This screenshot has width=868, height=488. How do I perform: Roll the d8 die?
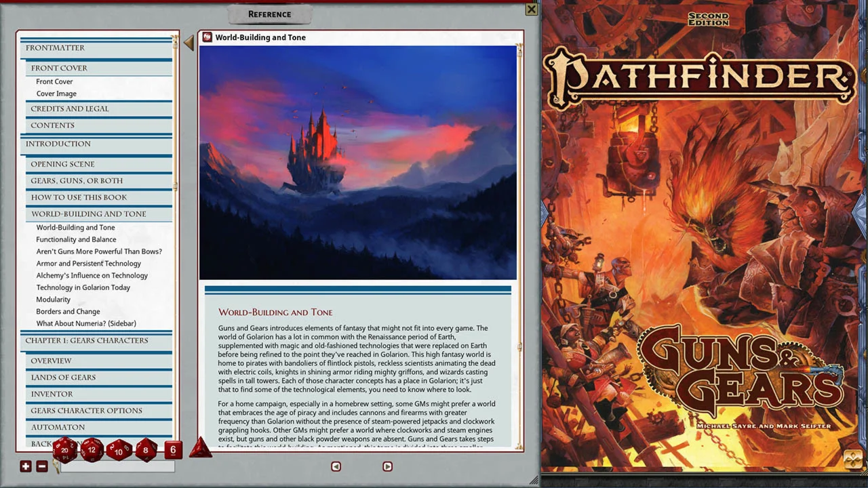pos(146,449)
